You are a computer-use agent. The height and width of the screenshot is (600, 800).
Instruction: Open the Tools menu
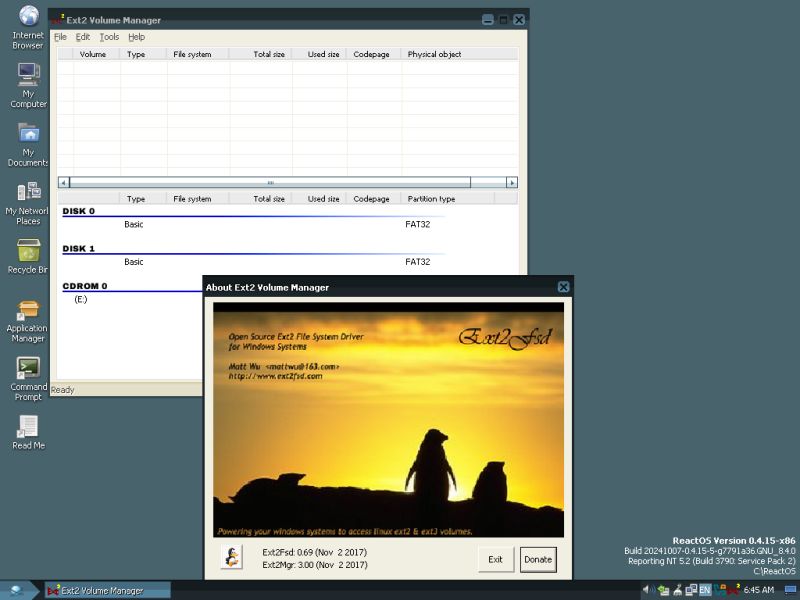[108, 37]
